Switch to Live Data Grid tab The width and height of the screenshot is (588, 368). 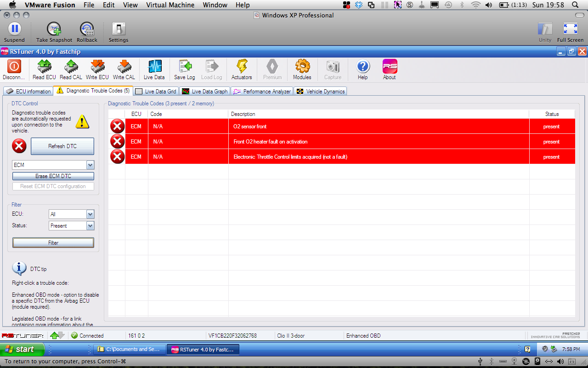pos(155,92)
